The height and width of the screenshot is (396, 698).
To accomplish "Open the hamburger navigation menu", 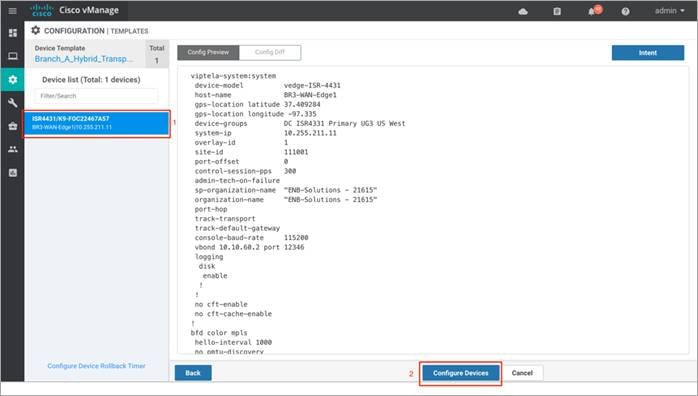I will 12,11.
